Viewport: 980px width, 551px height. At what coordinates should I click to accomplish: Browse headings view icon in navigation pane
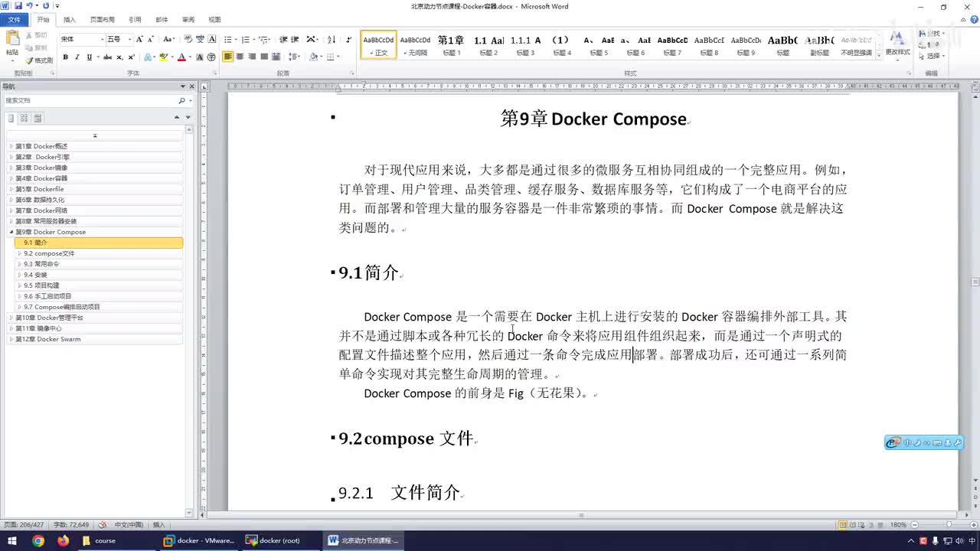tap(11, 118)
